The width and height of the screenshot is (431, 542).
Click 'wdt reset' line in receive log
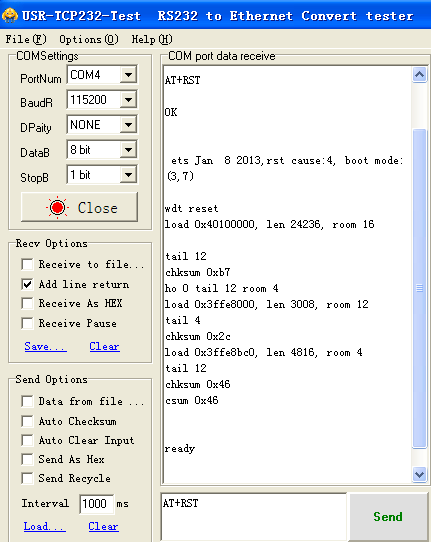191,208
